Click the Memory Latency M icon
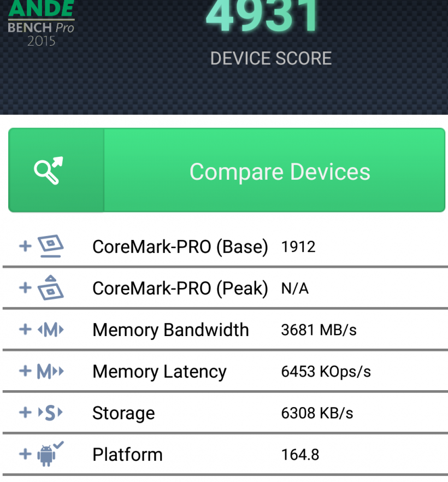 pyautogui.click(x=50, y=372)
